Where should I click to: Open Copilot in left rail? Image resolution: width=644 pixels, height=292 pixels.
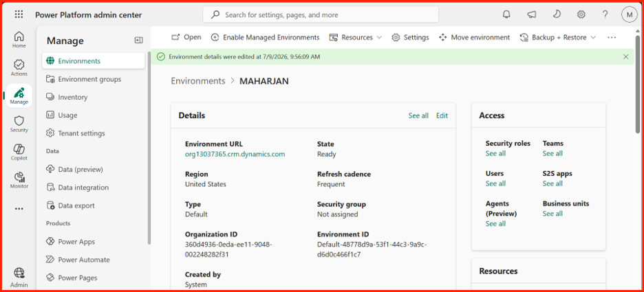coord(19,152)
